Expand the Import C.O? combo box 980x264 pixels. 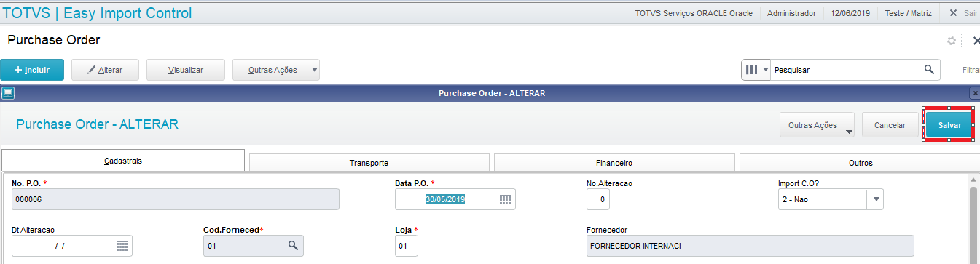click(x=875, y=199)
